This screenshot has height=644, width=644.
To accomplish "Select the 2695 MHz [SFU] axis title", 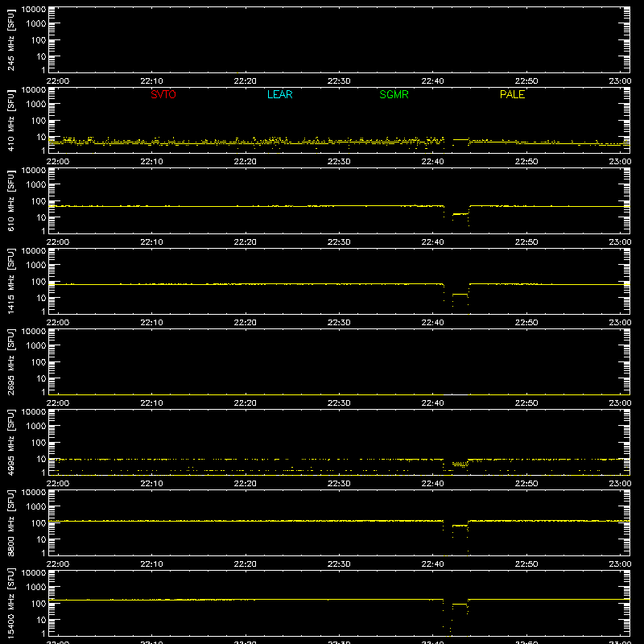I will [x=11, y=361].
